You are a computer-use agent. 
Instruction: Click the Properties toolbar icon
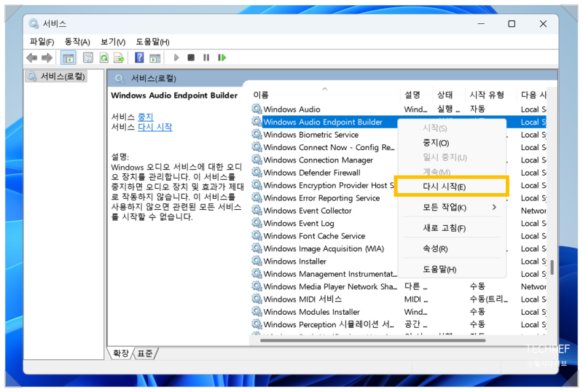(x=88, y=58)
